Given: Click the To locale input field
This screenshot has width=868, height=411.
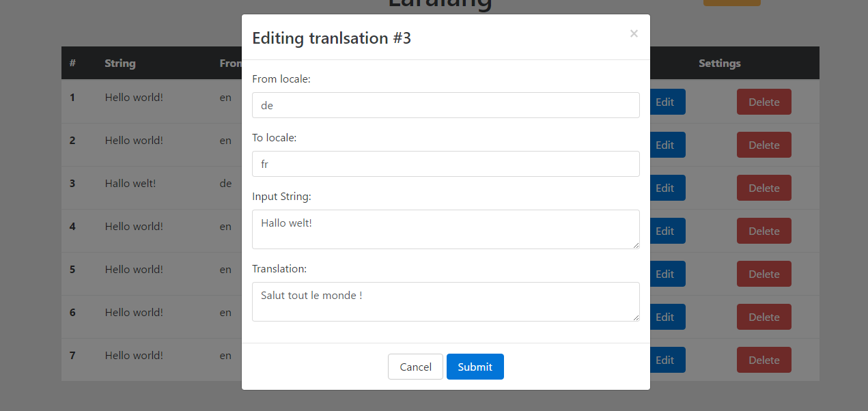Looking at the screenshot, I should click(x=445, y=164).
